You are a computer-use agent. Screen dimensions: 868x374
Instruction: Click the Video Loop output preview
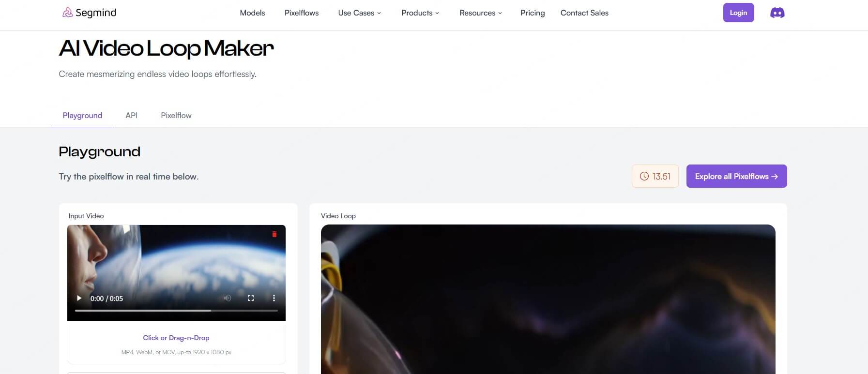(548, 299)
